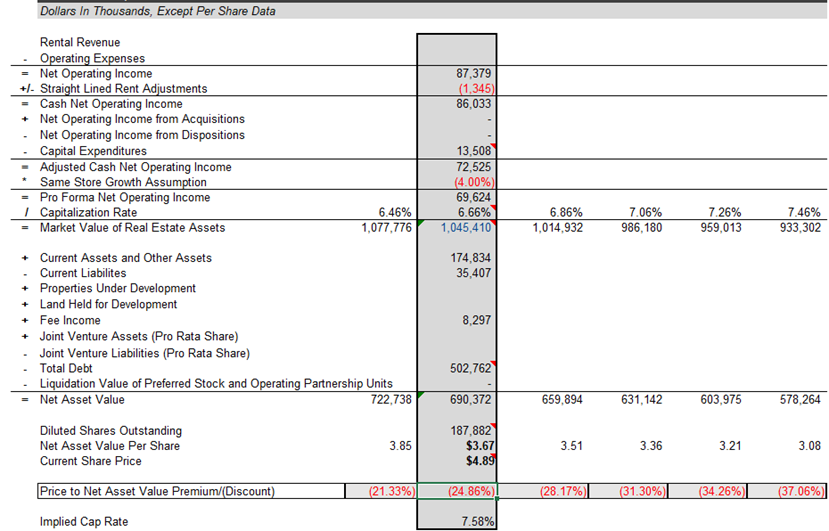This screenshot has width=829, height=531.
Task: Click Net Asset Value cell 659,894
Action: 562,400
